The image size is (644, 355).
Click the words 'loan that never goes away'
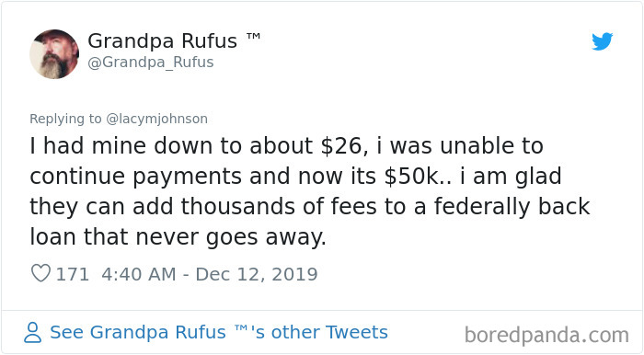[x=178, y=237]
